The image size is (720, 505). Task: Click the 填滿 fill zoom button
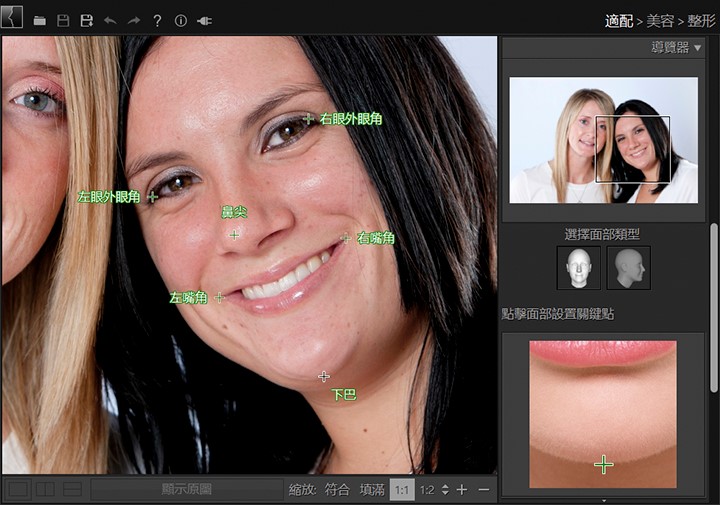[372, 490]
